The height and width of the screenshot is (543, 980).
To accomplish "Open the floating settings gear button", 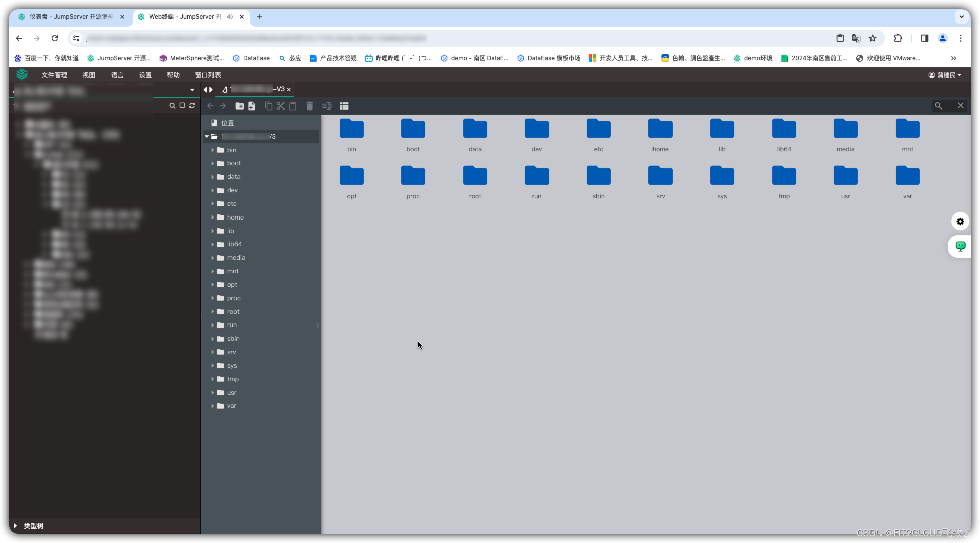I will click(960, 221).
